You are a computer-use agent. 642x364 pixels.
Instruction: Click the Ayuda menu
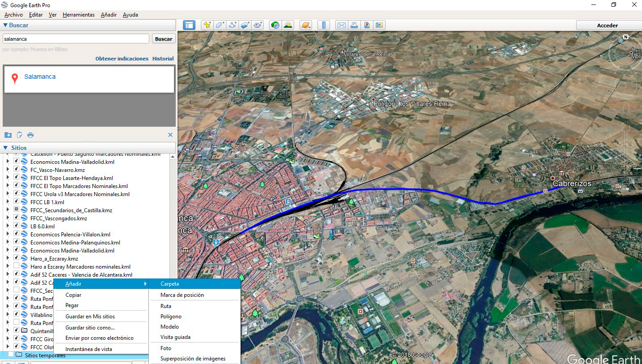(130, 15)
